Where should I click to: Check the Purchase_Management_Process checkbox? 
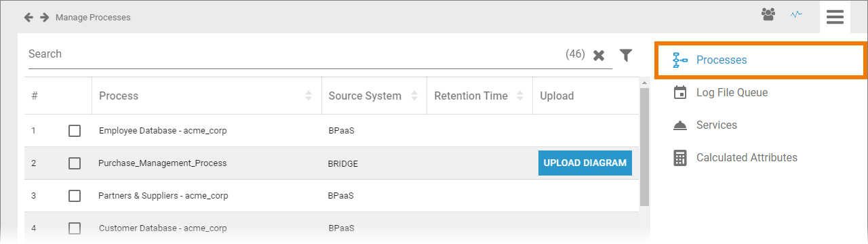pyautogui.click(x=75, y=163)
